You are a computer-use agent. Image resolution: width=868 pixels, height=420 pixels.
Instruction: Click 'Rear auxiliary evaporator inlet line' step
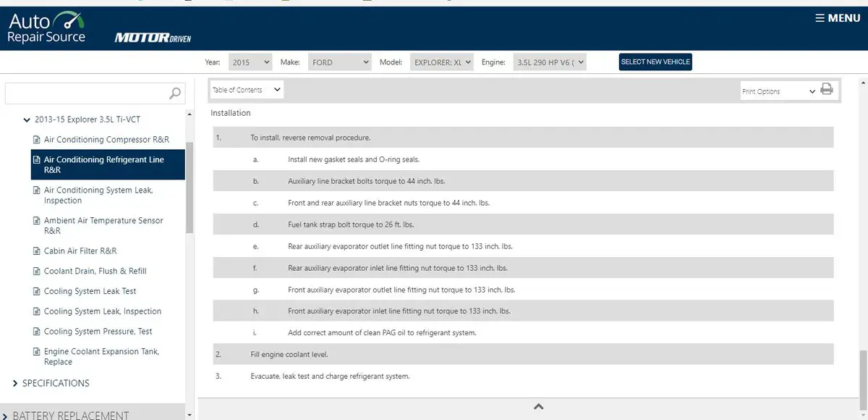click(398, 268)
